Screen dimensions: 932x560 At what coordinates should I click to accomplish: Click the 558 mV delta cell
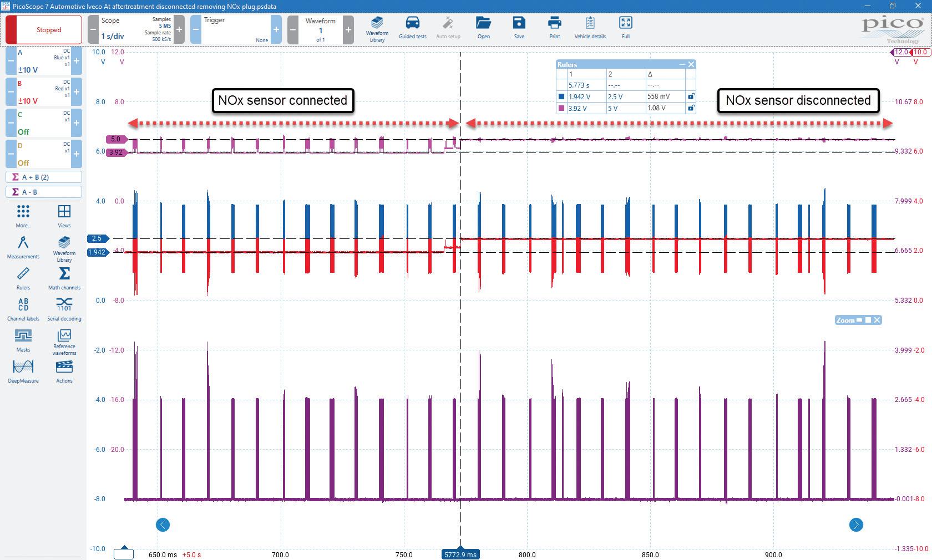coord(665,96)
